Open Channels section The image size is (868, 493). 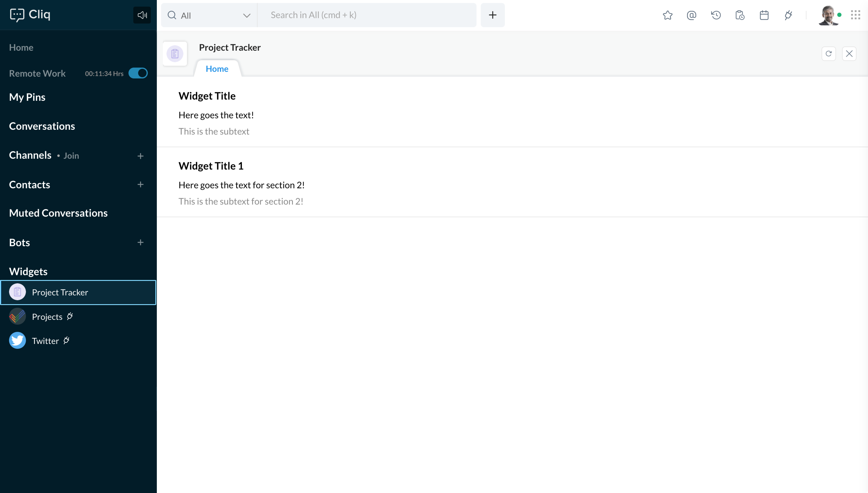click(x=30, y=155)
